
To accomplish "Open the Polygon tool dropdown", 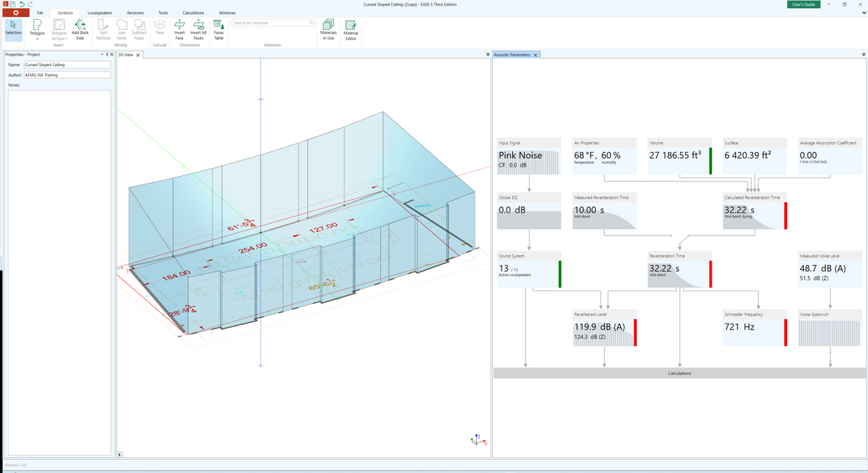I will click(37, 39).
